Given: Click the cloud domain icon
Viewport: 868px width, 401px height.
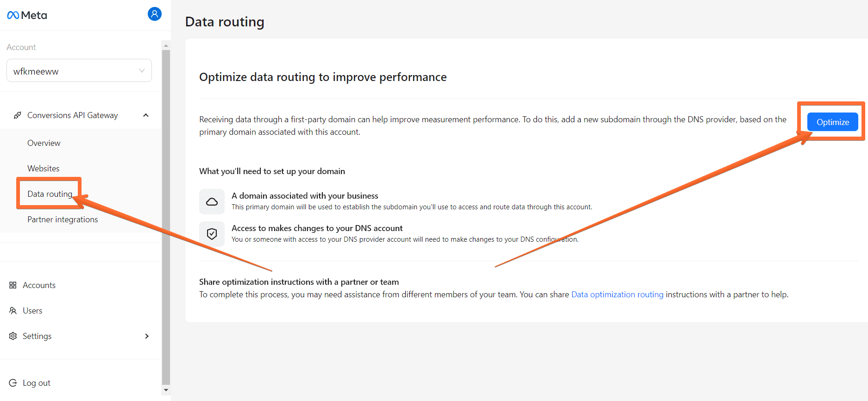Looking at the screenshot, I should (x=212, y=201).
